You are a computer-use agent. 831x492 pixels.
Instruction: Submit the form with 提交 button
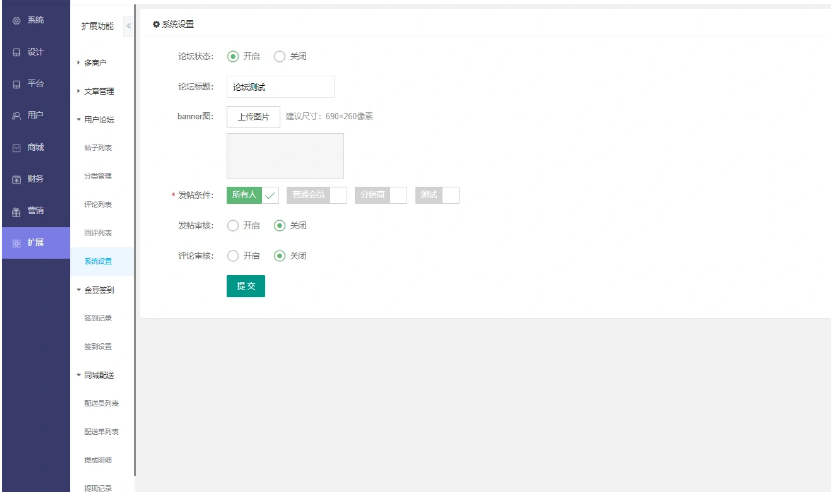pyautogui.click(x=246, y=286)
